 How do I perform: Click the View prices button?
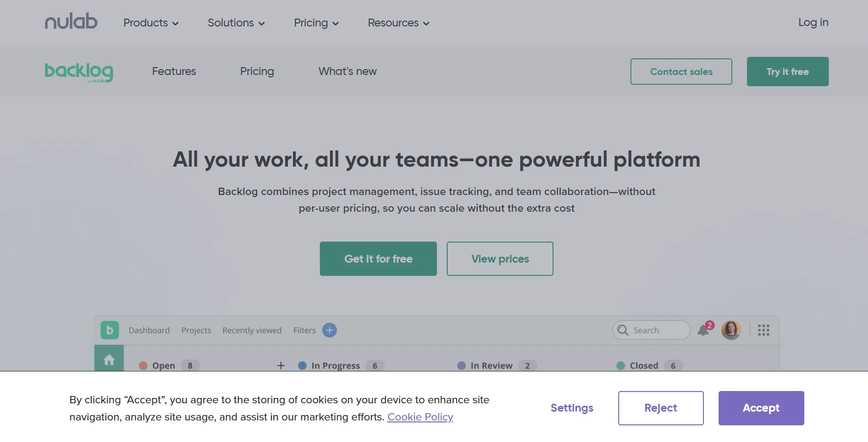[500, 259]
